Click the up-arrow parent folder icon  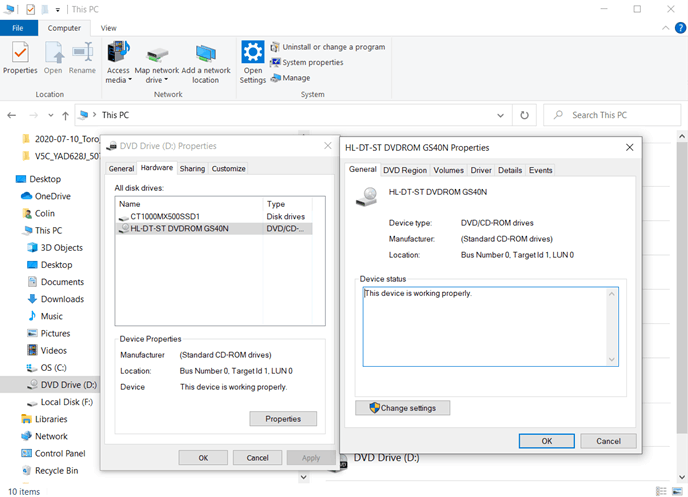pyautogui.click(x=65, y=115)
